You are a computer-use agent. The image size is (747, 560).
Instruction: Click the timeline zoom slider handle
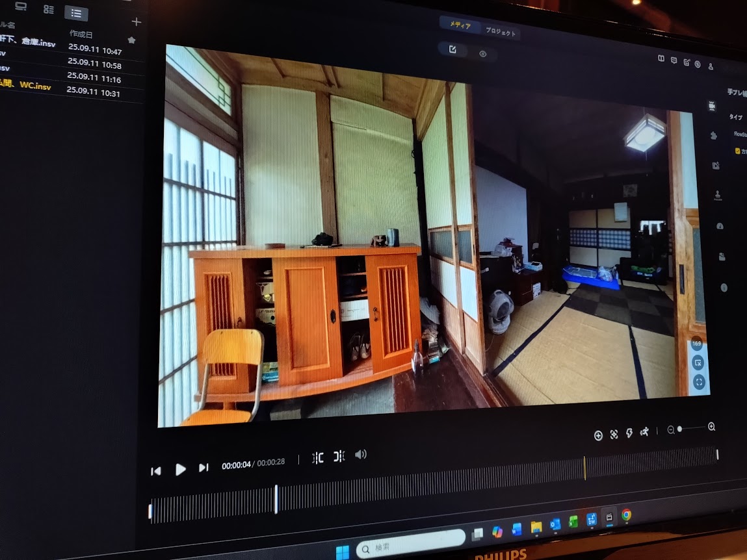pyautogui.click(x=679, y=429)
